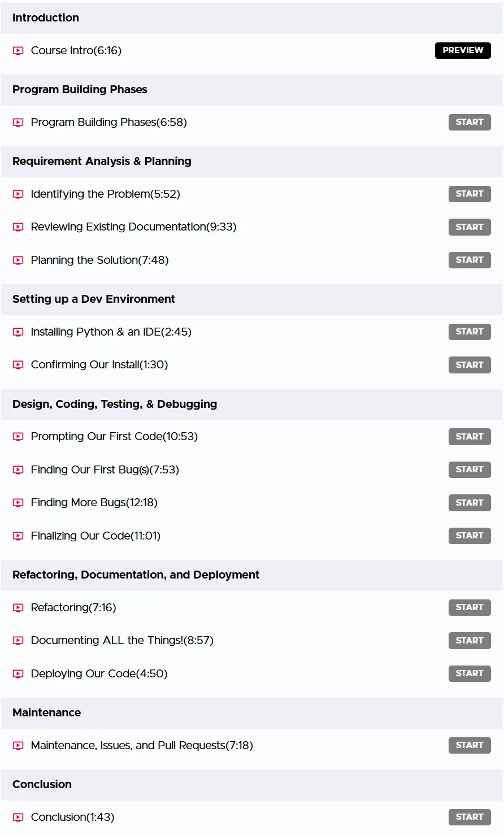Start the Program Building Phases lesson
Image resolution: width=504 pixels, height=835 pixels.
tap(470, 122)
